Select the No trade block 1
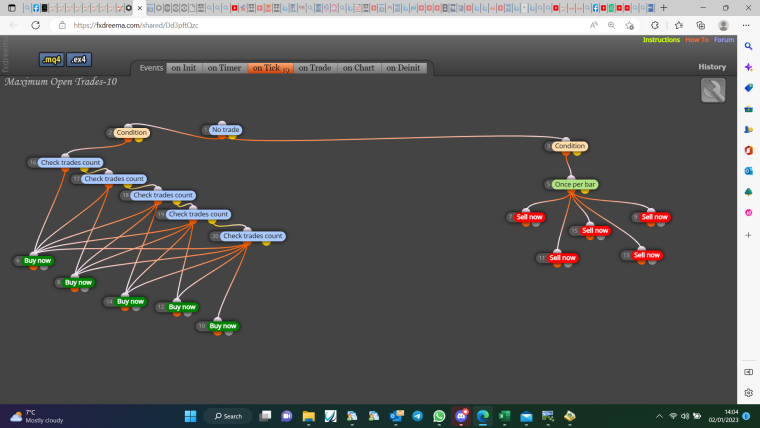Screen dimensions: 760x428 [x=225, y=130]
